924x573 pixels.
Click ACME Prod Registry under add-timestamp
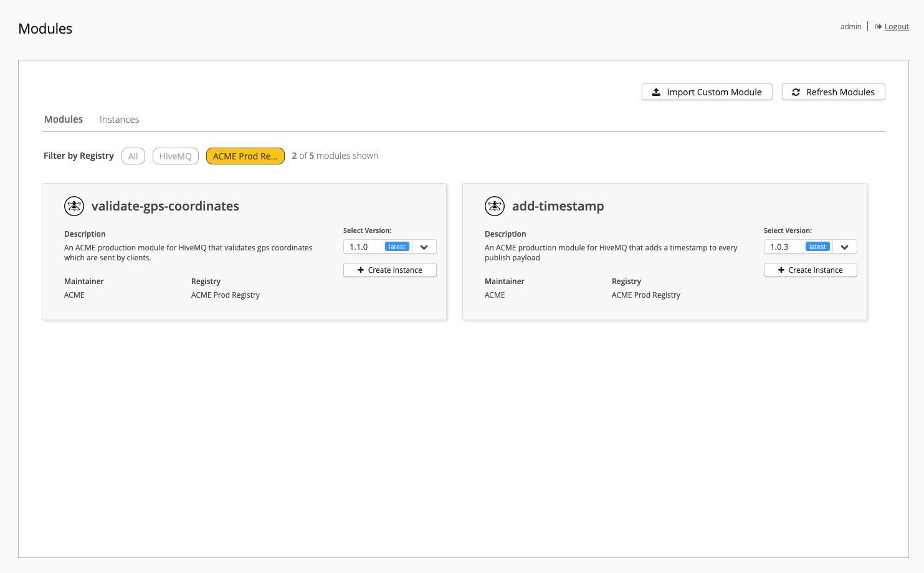[646, 295]
